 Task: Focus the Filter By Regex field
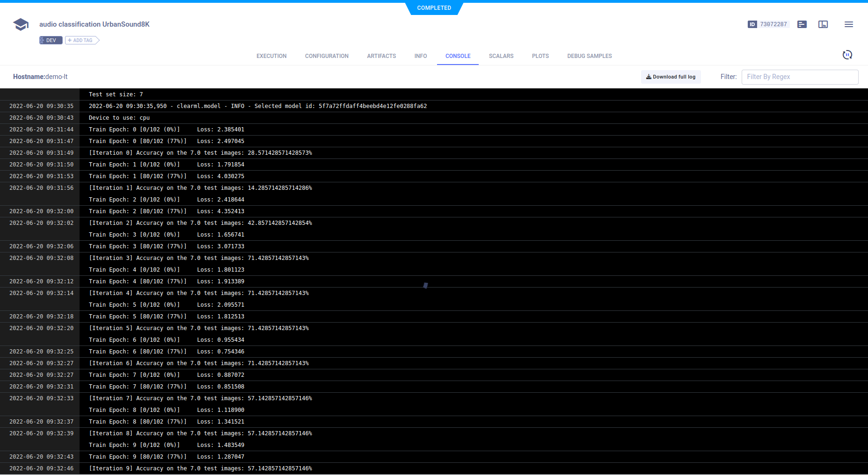point(799,77)
